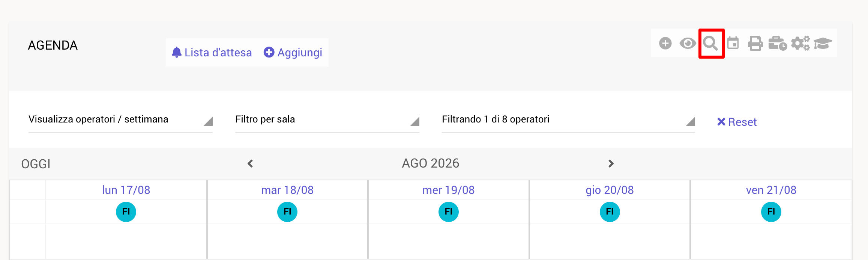Click the FI operator badge under mer 19/08
Viewport: 868px width, 260px height.
pyautogui.click(x=449, y=212)
